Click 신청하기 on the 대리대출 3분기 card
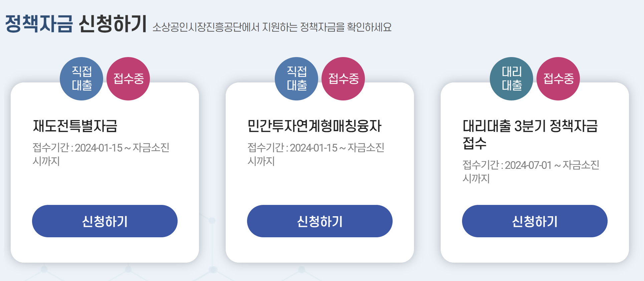 point(534,221)
